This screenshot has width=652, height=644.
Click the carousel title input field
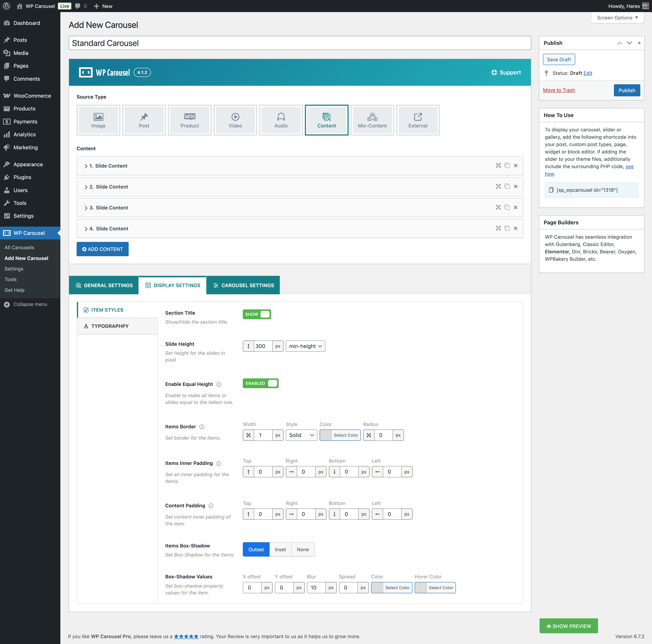point(300,43)
